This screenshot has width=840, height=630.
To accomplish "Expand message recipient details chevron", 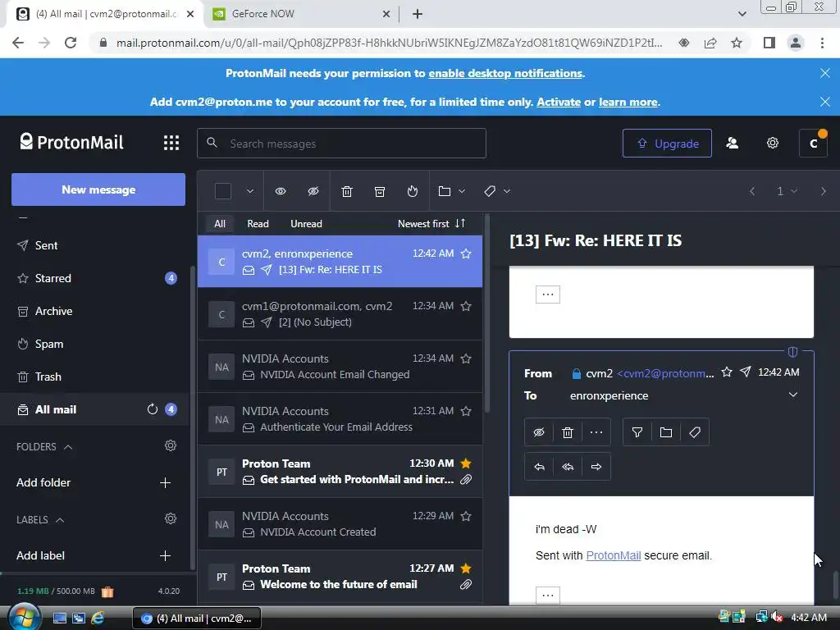I will 793,395.
